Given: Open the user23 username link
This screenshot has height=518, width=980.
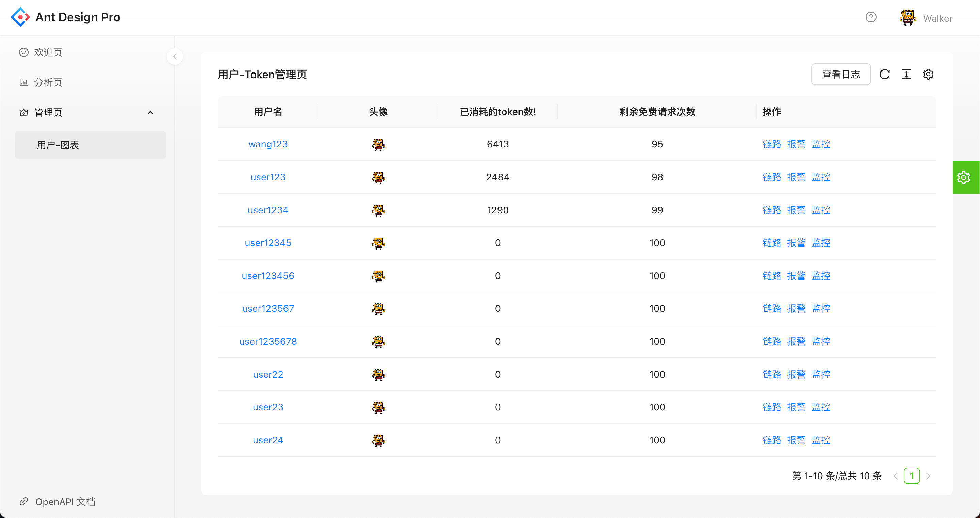Looking at the screenshot, I should 268,407.
